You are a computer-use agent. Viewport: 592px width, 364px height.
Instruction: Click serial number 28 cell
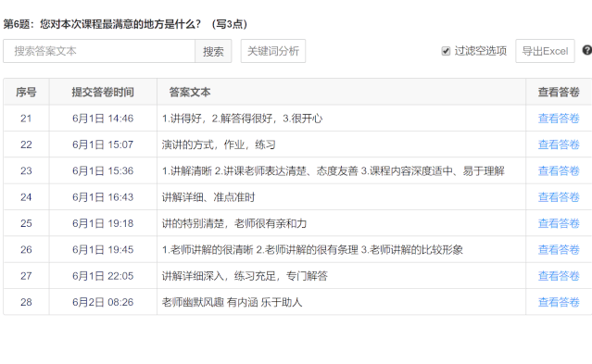(26, 302)
